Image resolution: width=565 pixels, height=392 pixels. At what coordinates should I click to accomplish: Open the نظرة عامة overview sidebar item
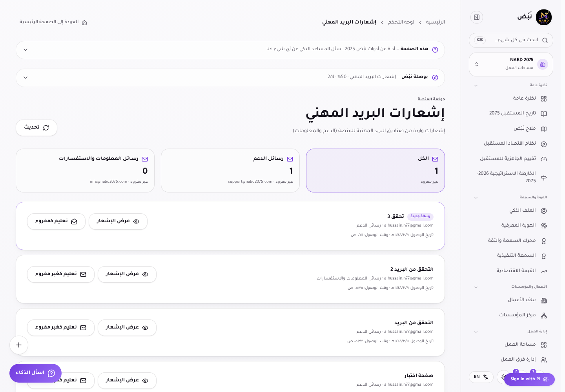[x=511, y=98]
